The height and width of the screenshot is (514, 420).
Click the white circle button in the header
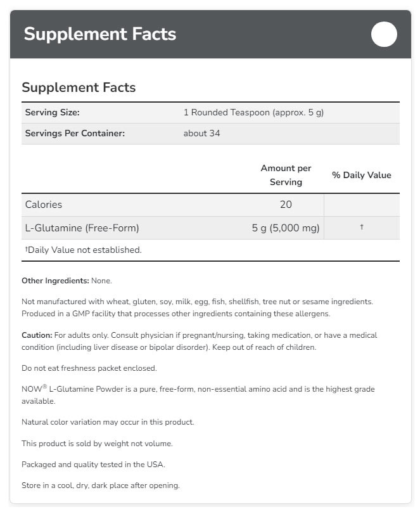[x=384, y=34]
